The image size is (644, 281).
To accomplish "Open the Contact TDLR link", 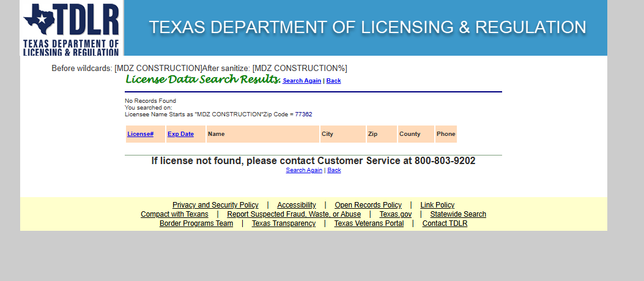I will (445, 223).
